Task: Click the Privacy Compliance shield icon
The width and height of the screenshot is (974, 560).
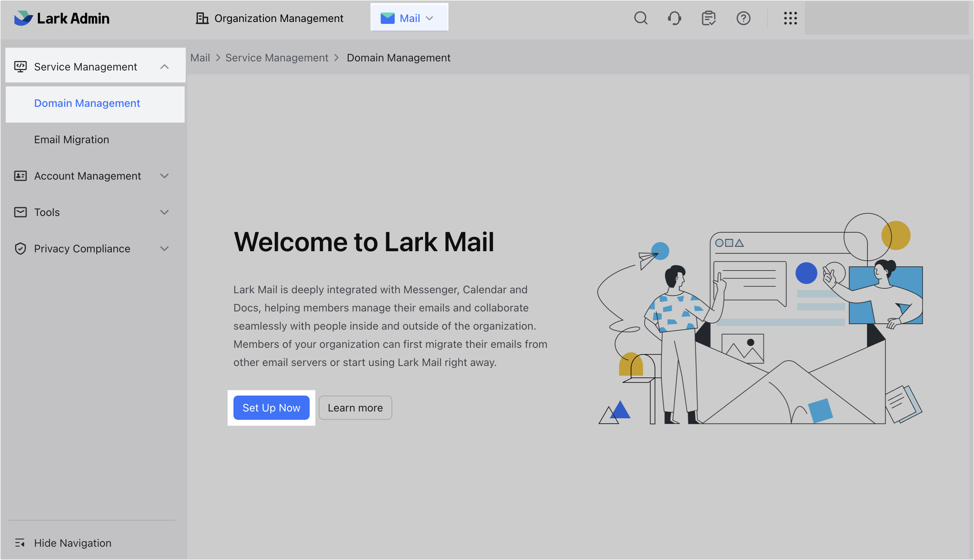Action: pos(20,249)
